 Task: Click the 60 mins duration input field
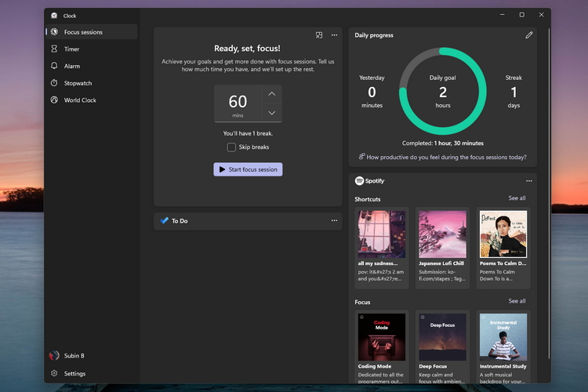pyautogui.click(x=238, y=103)
